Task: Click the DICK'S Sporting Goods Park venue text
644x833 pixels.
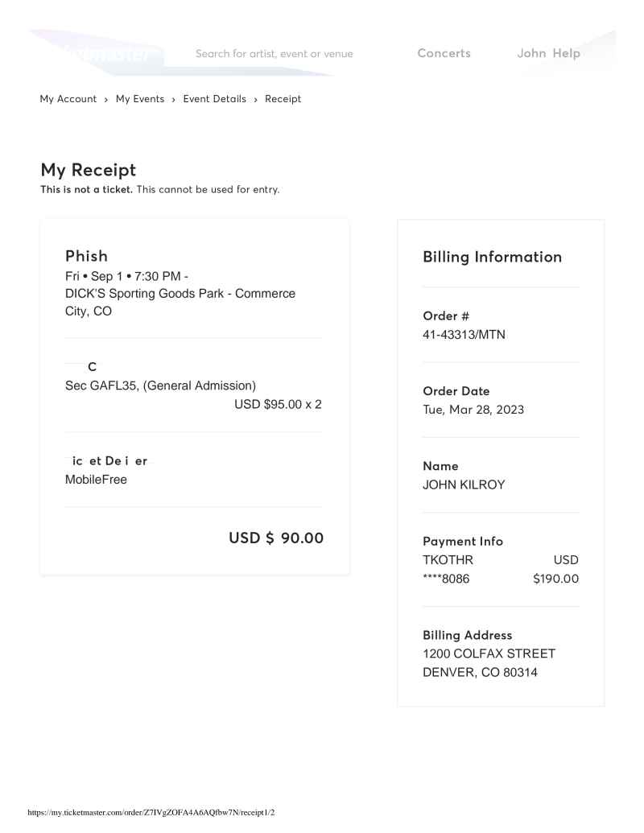Action: 180,294
